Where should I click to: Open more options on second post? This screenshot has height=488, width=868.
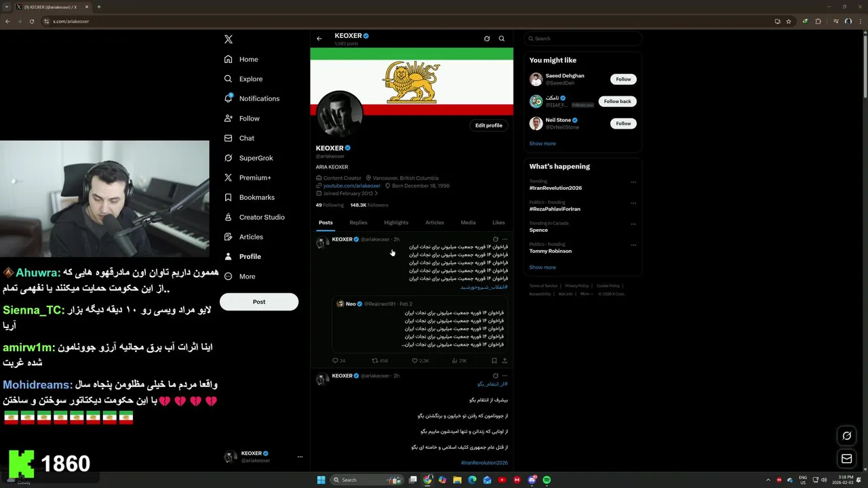(x=505, y=375)
